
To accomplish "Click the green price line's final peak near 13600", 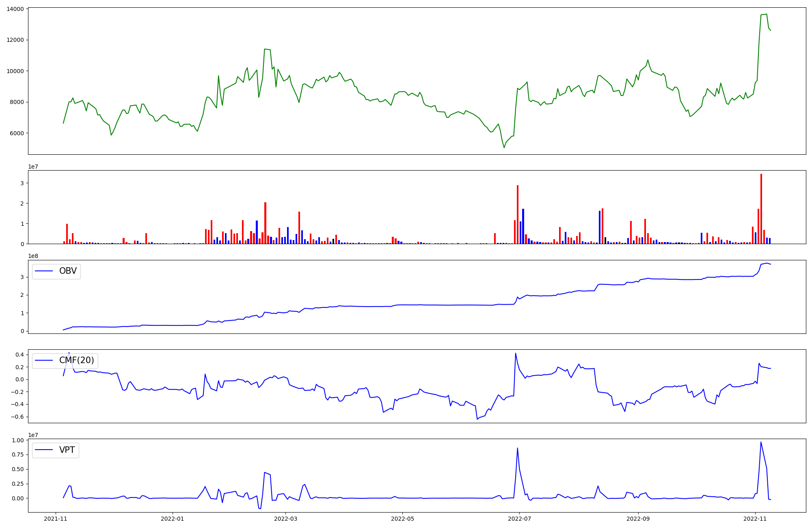I will point(766,15).
